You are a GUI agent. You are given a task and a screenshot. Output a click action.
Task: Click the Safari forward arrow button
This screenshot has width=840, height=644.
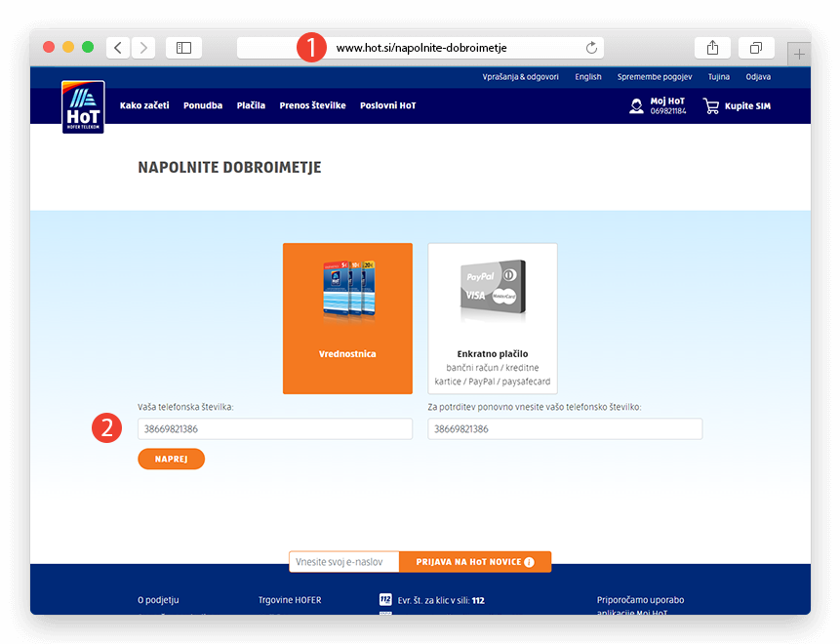(143, 48)
